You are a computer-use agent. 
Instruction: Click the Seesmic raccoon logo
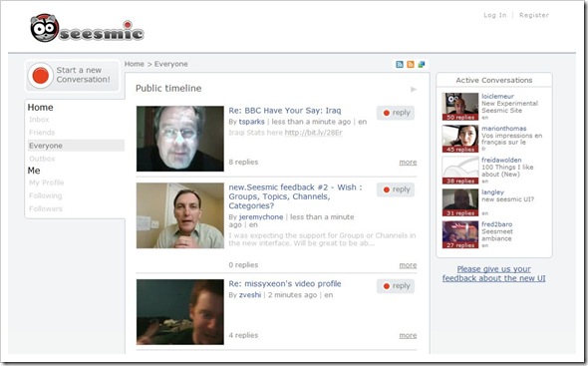pyautogui.click(x=87, y=28)
